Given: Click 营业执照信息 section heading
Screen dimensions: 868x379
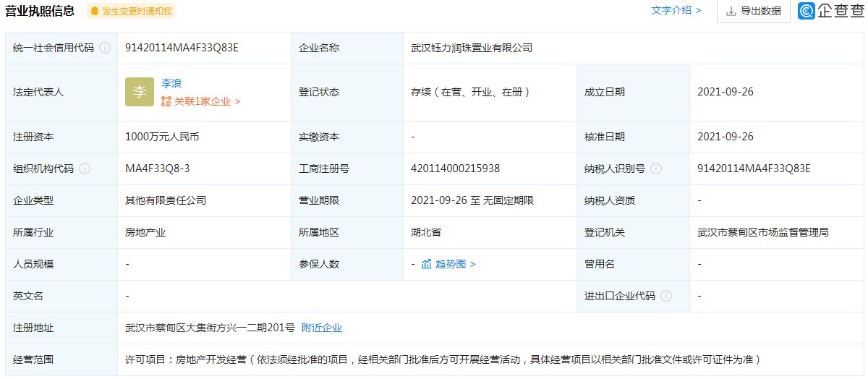Looking at the screenshot, I should click(40, 11).
